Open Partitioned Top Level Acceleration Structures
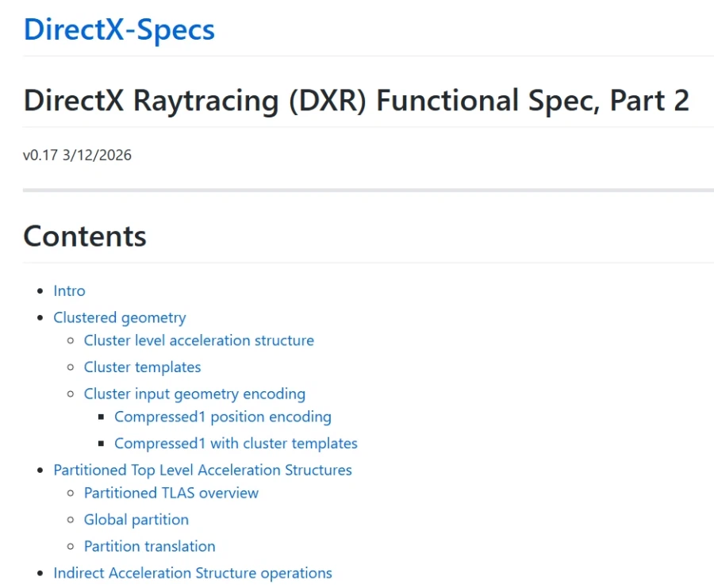714x588 pixels. click(x=202, y=470)
